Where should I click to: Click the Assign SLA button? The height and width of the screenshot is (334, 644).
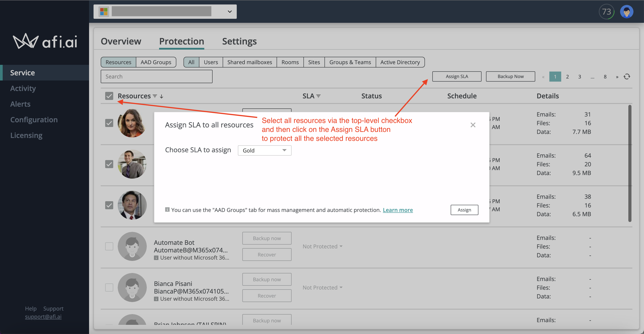[457, 76]
